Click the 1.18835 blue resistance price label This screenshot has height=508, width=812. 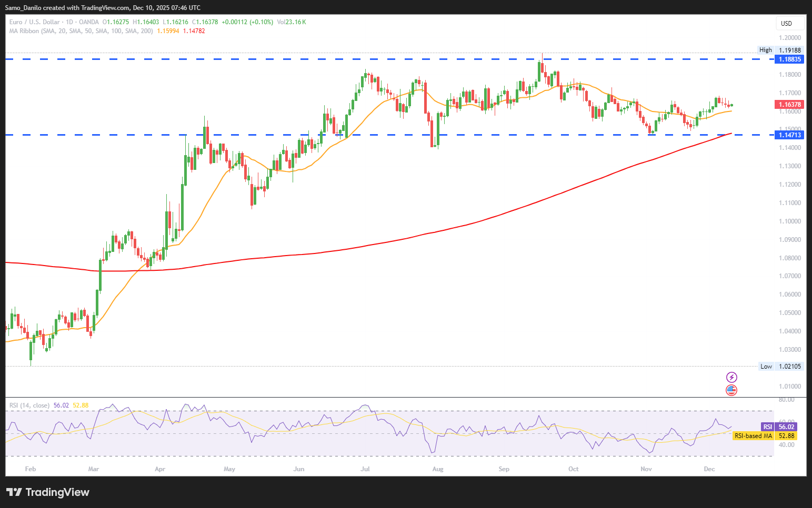click(790, 59)
